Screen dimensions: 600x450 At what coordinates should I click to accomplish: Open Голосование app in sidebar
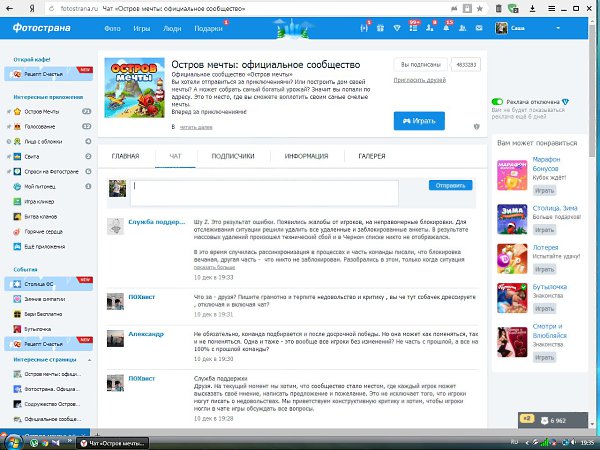[42, 126]
